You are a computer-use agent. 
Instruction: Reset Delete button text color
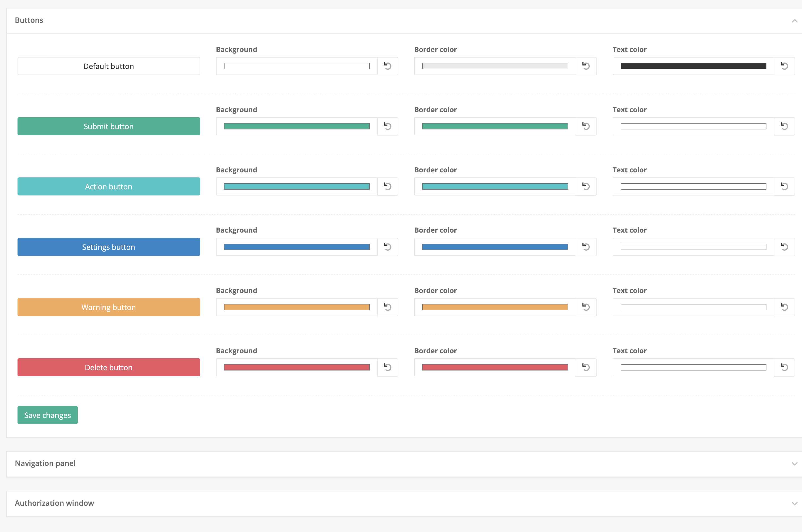point(784,367)
